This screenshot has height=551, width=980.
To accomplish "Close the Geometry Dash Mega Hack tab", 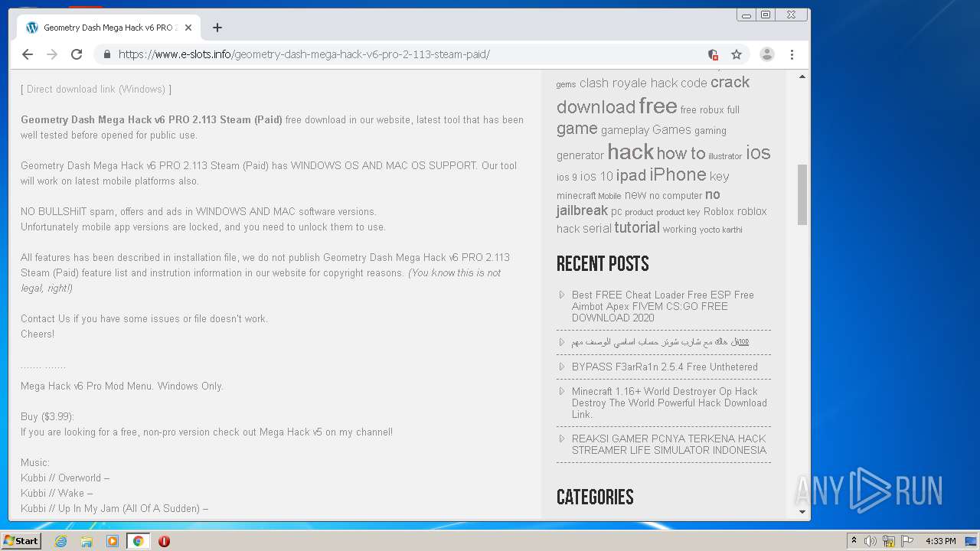I will pyautogui.click(x=188, y=28).
